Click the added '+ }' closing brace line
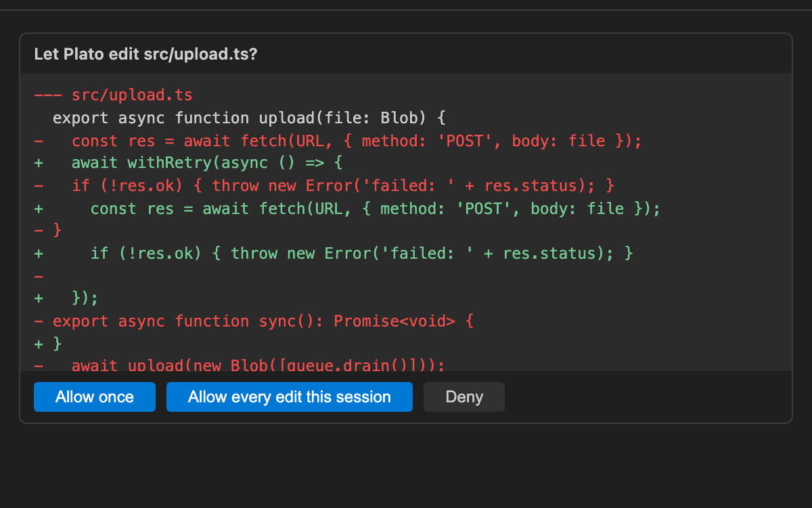 (48, 344)
